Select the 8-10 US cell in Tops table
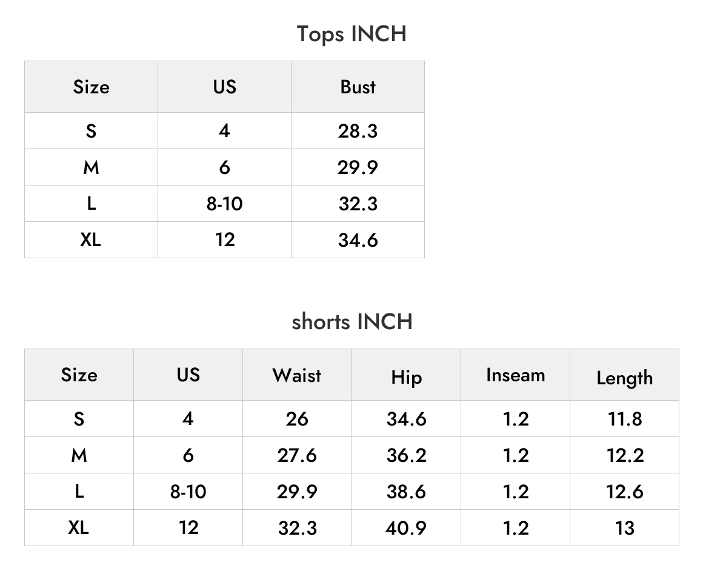703x588 pixels. click(225, 204)
